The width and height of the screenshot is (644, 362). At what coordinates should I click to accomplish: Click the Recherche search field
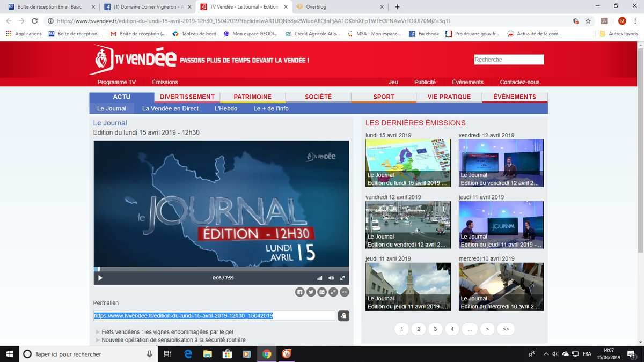click(509, 60)
